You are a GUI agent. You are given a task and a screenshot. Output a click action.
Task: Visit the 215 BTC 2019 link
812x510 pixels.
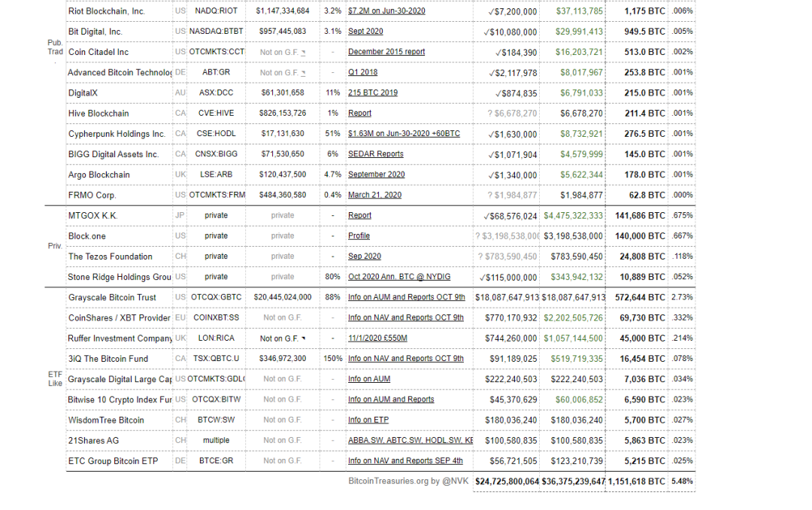pos(373,93)
